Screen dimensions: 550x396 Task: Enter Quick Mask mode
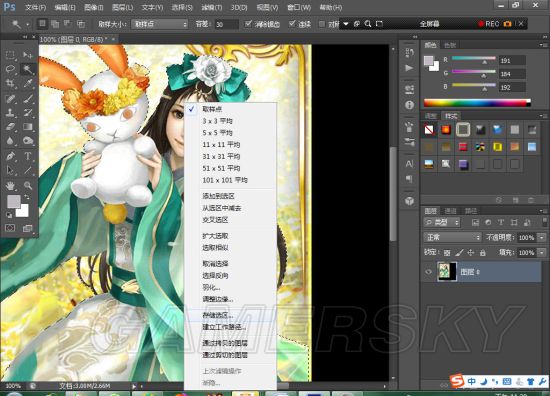(x=10, y=228)
